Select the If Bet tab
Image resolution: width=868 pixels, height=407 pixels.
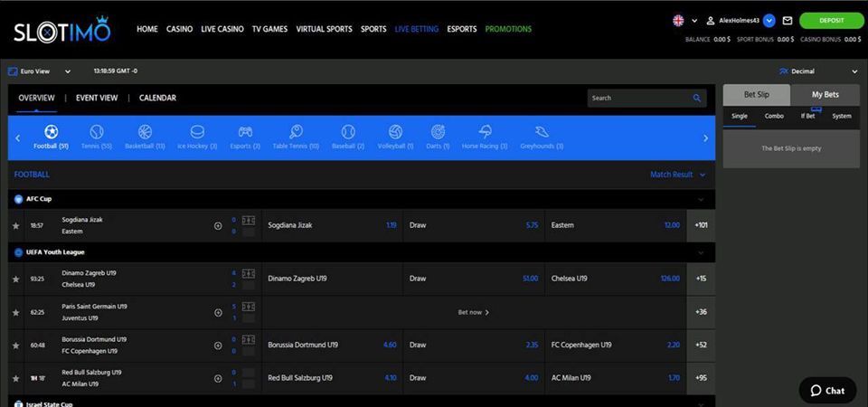(807, 117)
